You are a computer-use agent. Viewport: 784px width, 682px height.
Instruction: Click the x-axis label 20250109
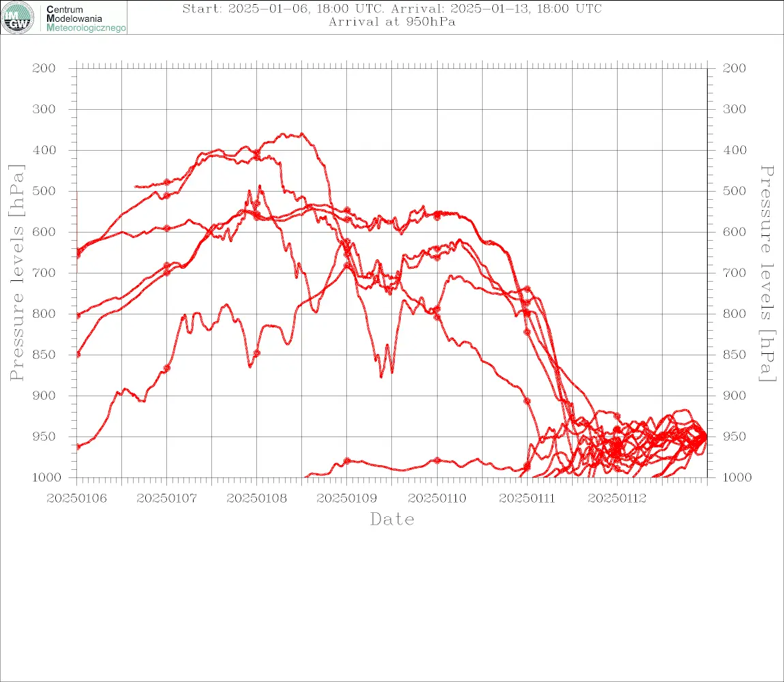347,499
